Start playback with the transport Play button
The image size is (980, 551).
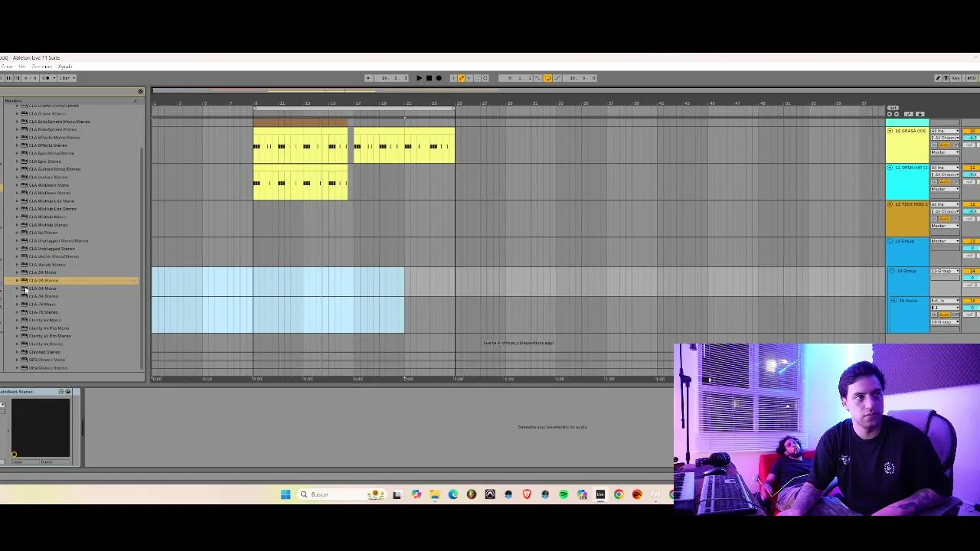(419, 78)
